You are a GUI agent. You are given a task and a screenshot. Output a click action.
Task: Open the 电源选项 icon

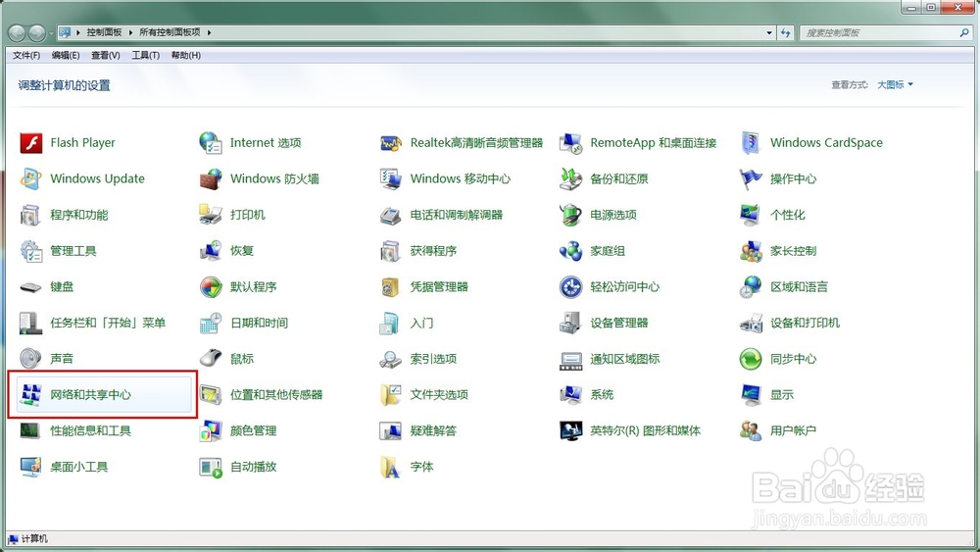coord(570,215)
